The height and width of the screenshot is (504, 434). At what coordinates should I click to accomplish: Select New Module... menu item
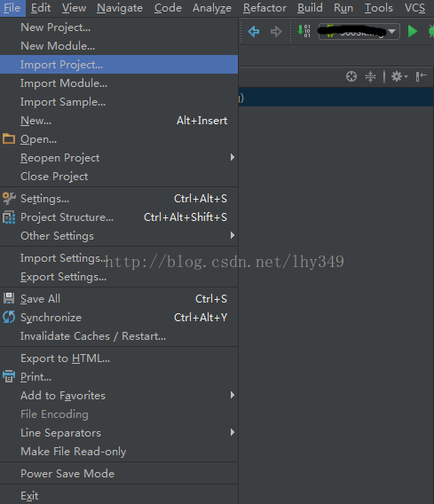point(119,46)
